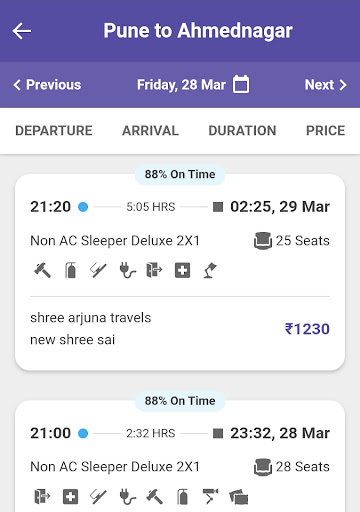Select Friday, 28 Mar date text
Viewport: 360px width, 512px height.
181,85
